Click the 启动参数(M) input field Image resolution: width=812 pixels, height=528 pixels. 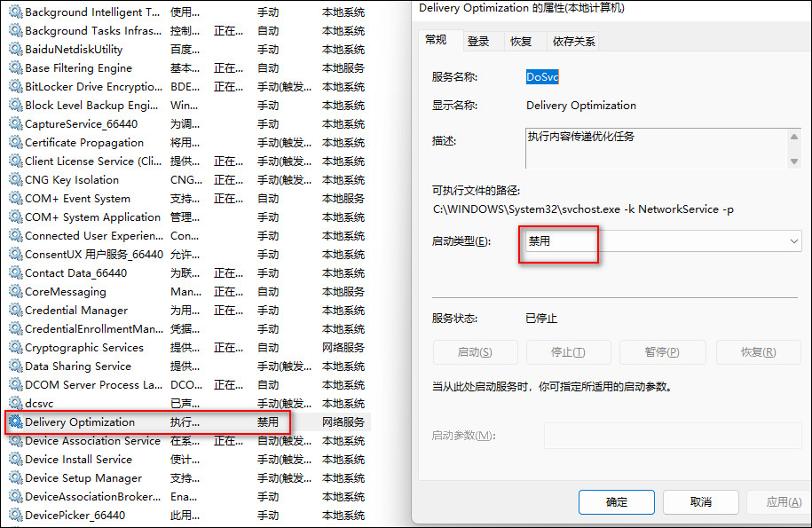673,436
